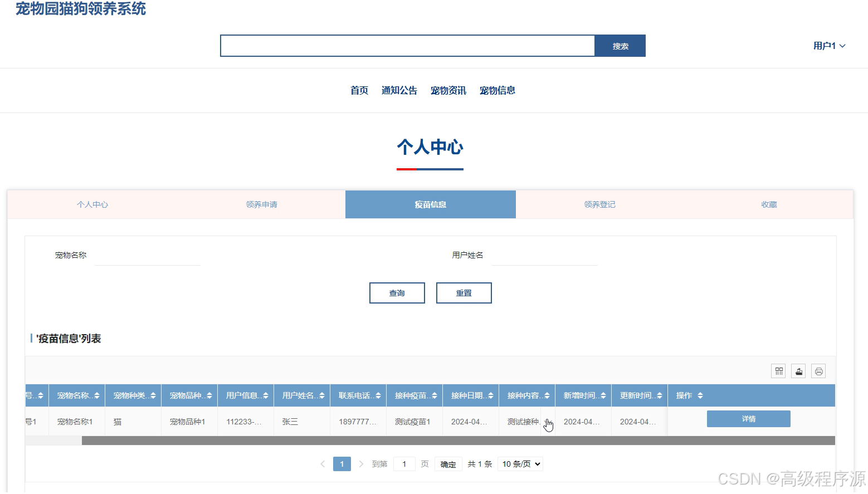
Task: Sort by 更新时间 column arrows
Action: 660,395
